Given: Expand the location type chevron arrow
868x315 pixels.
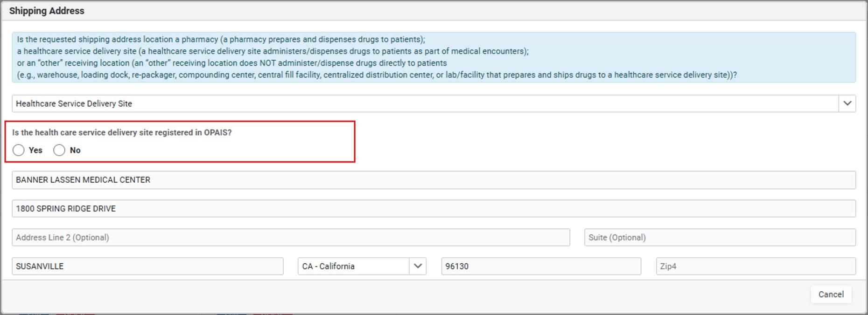Looking at the screenshot, I should (x=847, y=103).
